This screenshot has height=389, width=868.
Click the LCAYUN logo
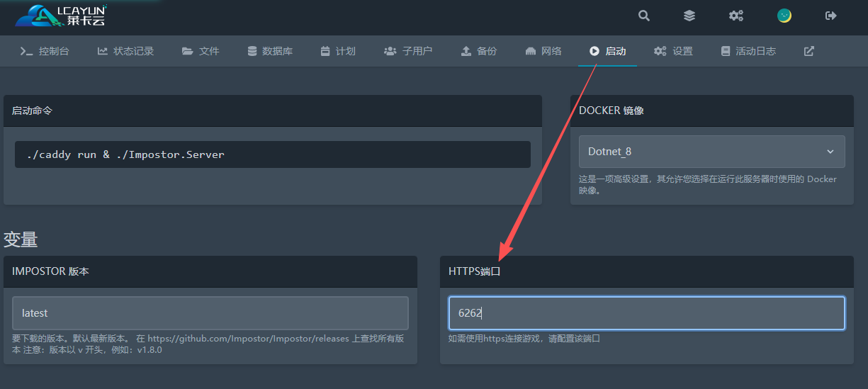61,16
